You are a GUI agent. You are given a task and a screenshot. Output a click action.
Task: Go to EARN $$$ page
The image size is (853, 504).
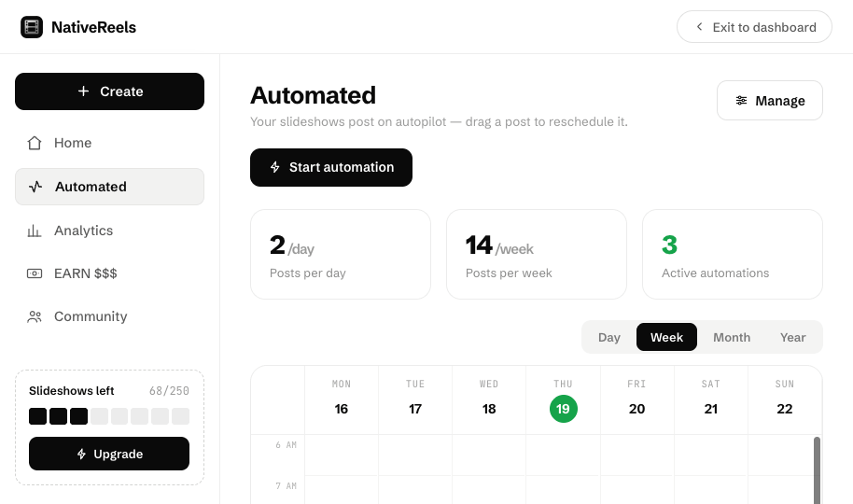click(109, 273)
